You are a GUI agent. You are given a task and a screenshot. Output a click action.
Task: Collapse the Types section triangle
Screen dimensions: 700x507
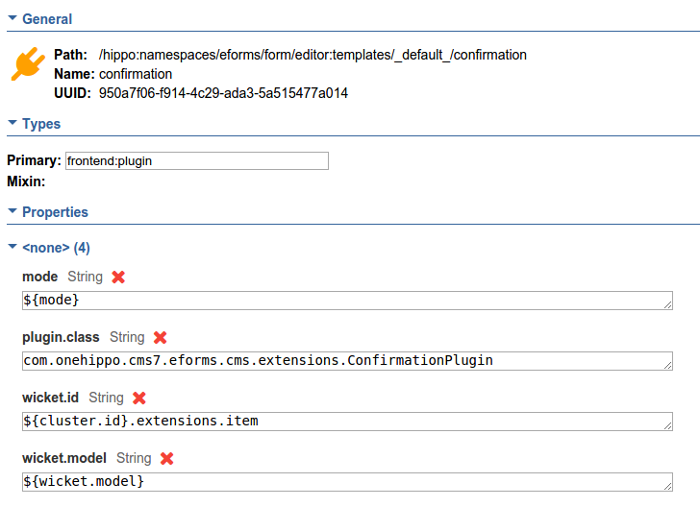pos(12,122)
